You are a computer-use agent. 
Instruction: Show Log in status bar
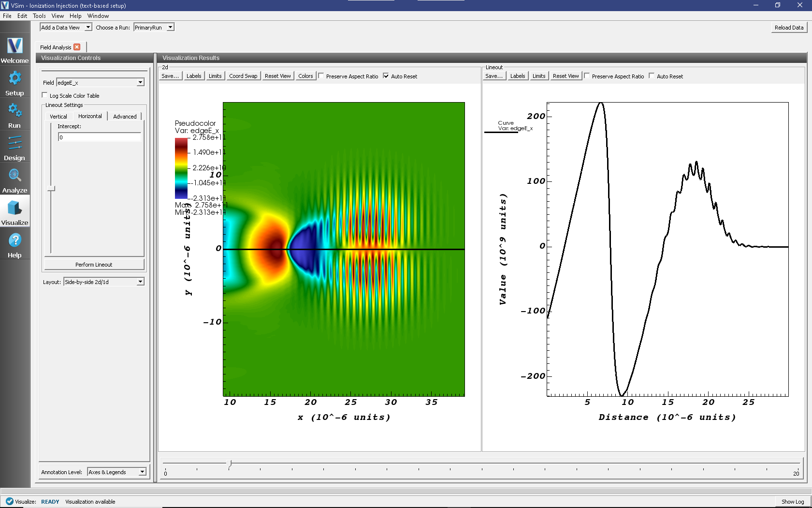click(793, 501)
